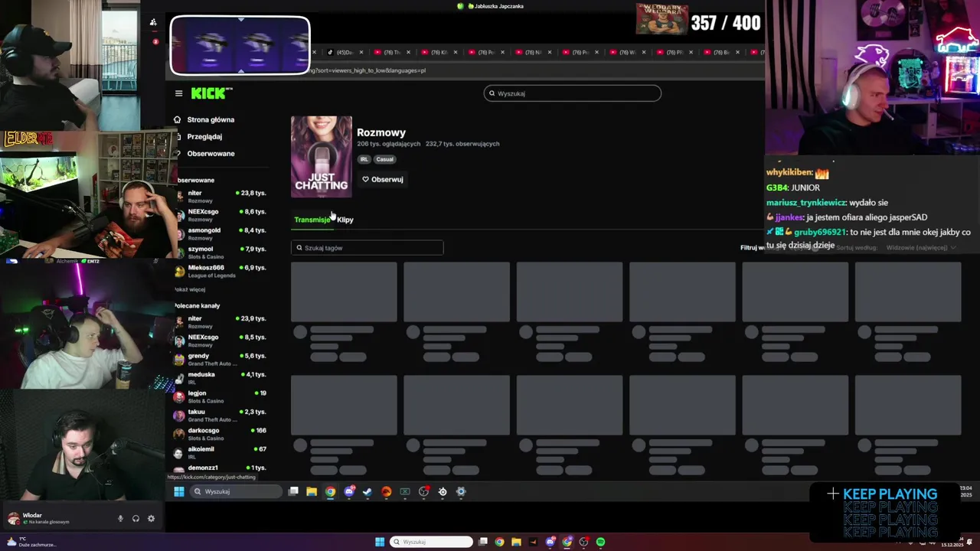Click legjon avatar in recommended channels
This screenshot has height=551, width=980.
pyautogui.click(x=179, y=396)
